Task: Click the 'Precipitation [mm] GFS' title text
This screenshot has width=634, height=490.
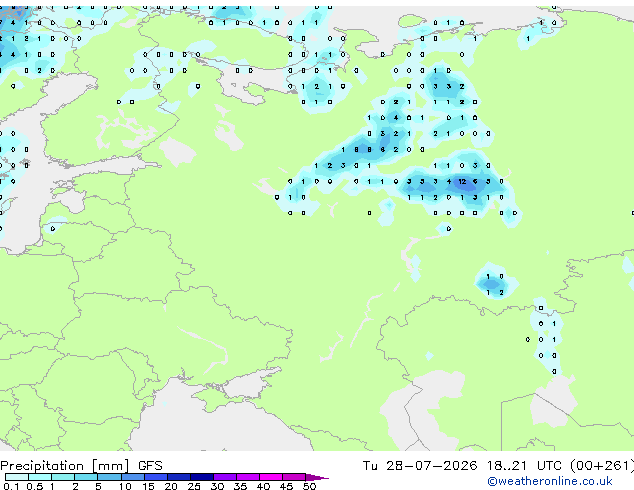Action: (x=81, y=466)
